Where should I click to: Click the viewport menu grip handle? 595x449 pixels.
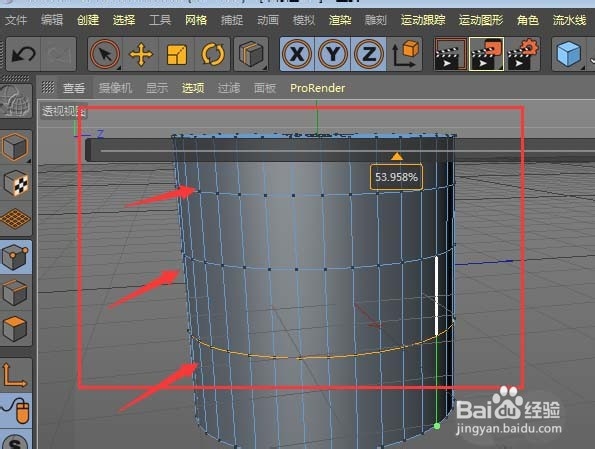(48, 87)
